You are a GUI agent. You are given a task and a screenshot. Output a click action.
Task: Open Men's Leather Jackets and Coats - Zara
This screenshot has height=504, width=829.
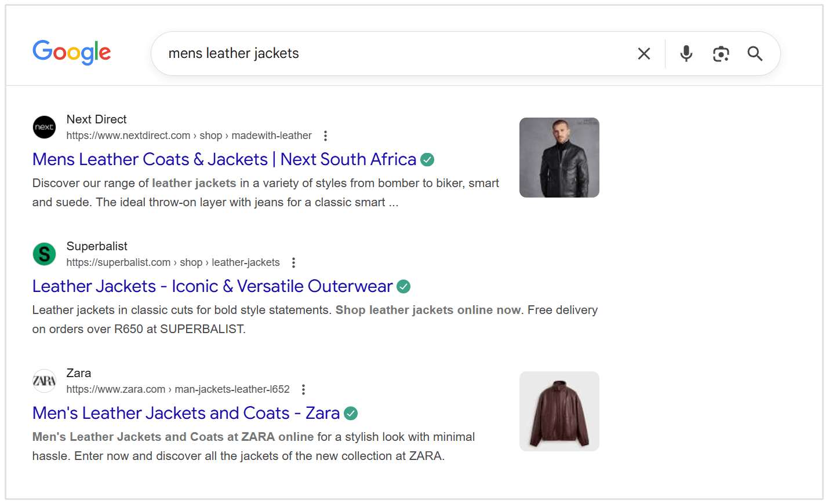[186, 412]
